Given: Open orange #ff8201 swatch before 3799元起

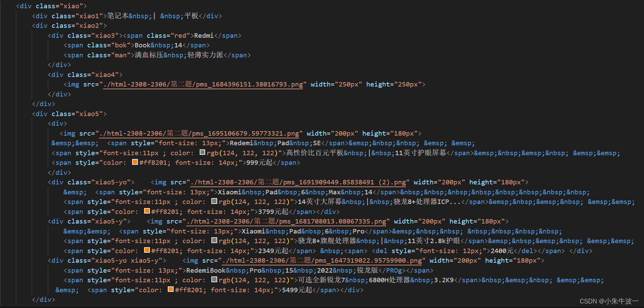Looking at the screenshot, I should (147, 211).
